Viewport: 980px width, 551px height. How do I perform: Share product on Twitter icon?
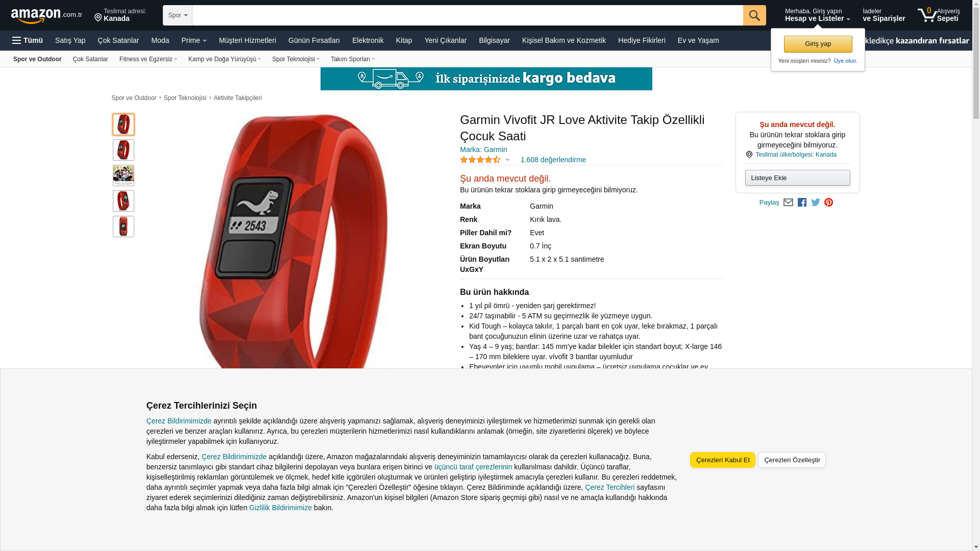816,203
